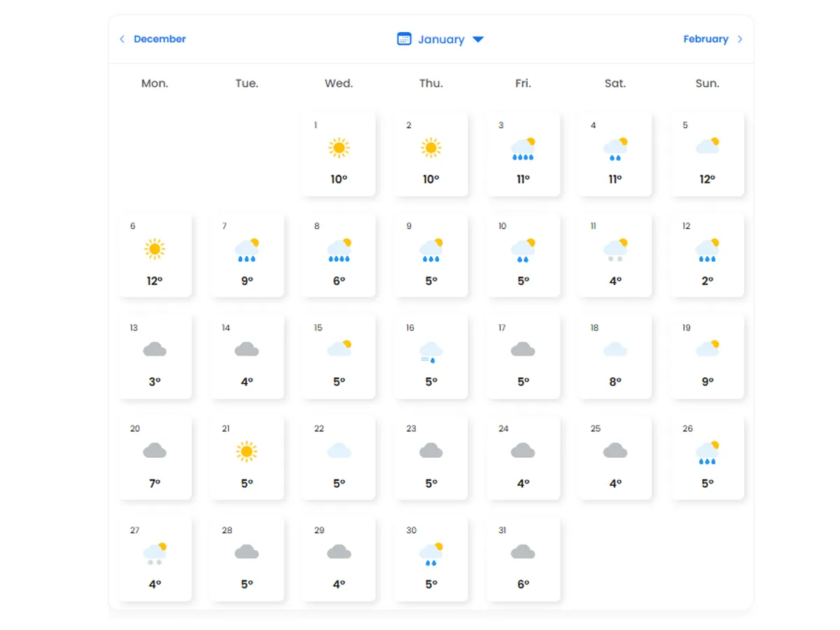Open the January 31 forecast card
The width and height of the screenshot is (840, 630).
523,559
